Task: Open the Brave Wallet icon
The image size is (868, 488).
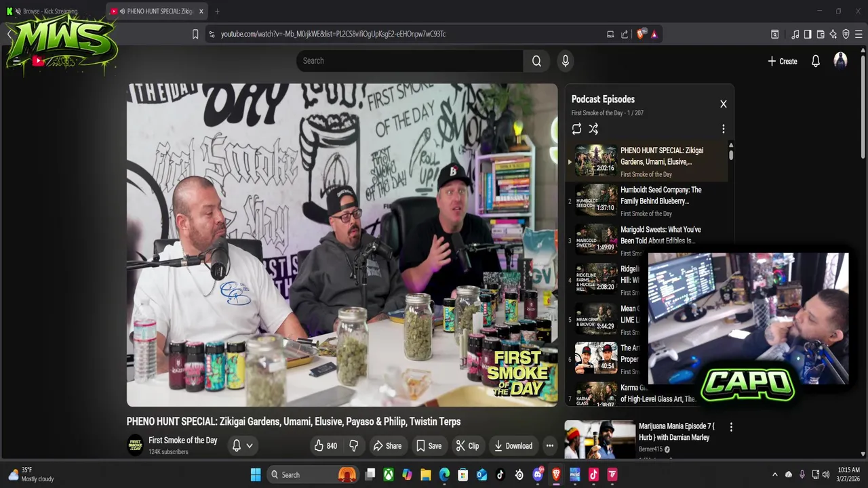Action: [821, 34]
